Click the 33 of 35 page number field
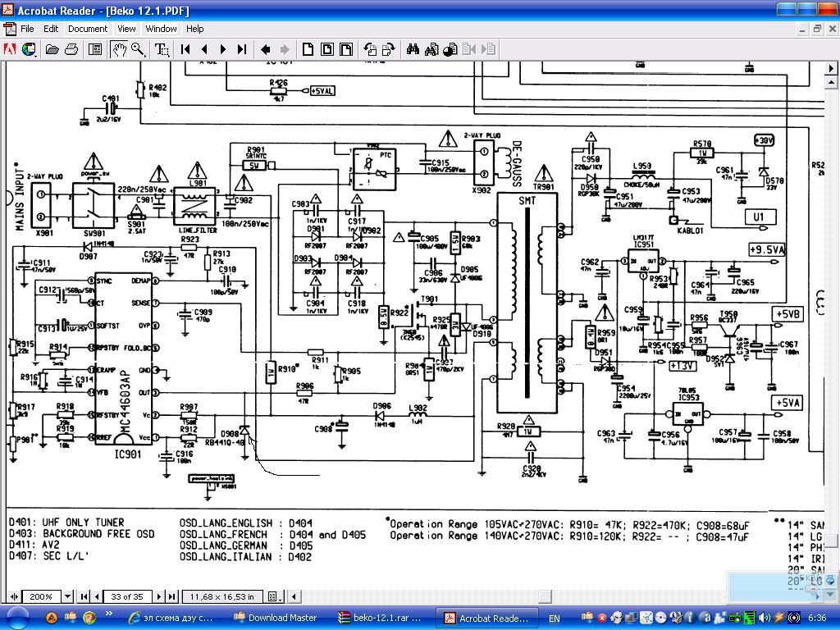 pos(126,596)
